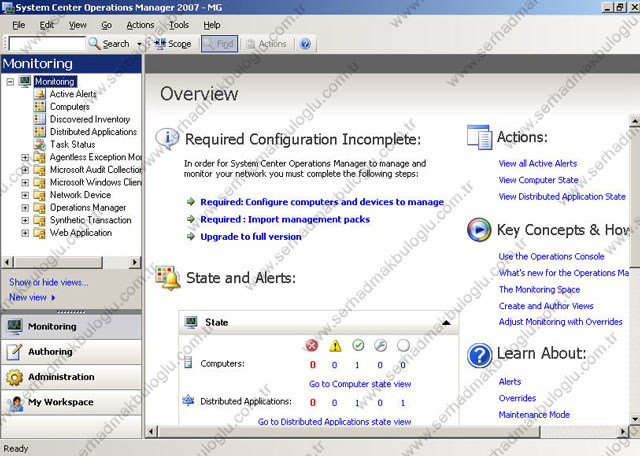This screenshot has width=640, height=456.
Task: Open the Actions menu in menu bar
Action: pos(140,25)
